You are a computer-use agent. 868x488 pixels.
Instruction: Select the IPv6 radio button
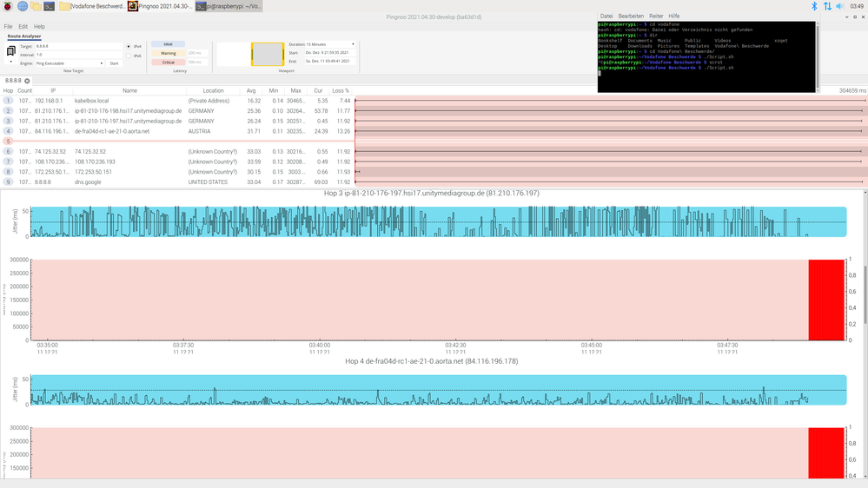pyautogui.click(x=129, y=56)
